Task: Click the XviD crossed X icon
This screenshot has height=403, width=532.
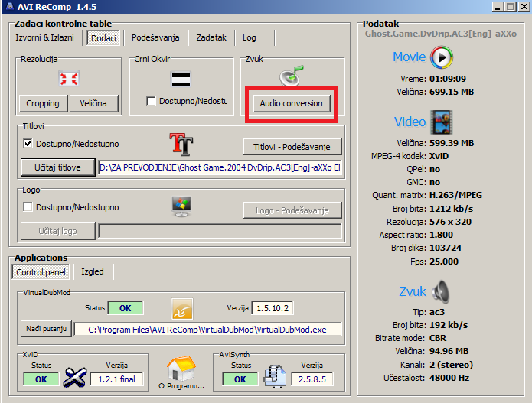Action: (x=75, y=377)
